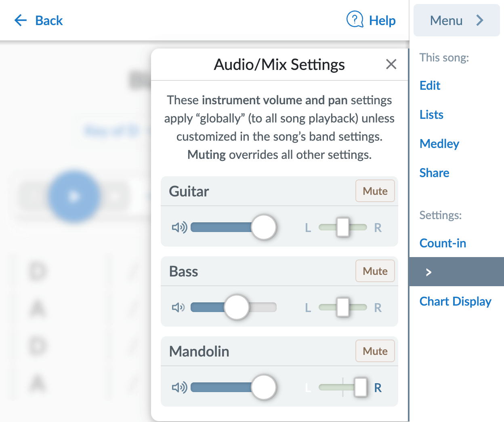Click the Mandolin volume speaker icon

179,388
